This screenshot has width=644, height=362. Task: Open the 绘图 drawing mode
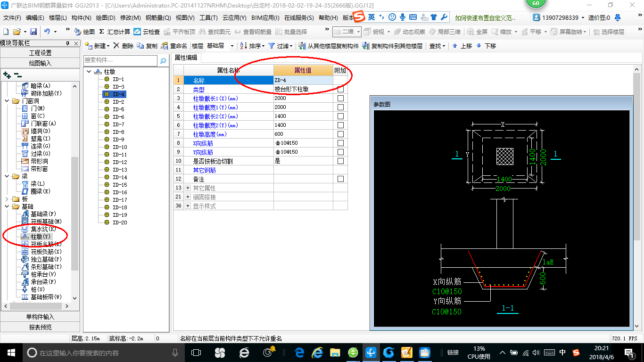[x=84, y=32]
